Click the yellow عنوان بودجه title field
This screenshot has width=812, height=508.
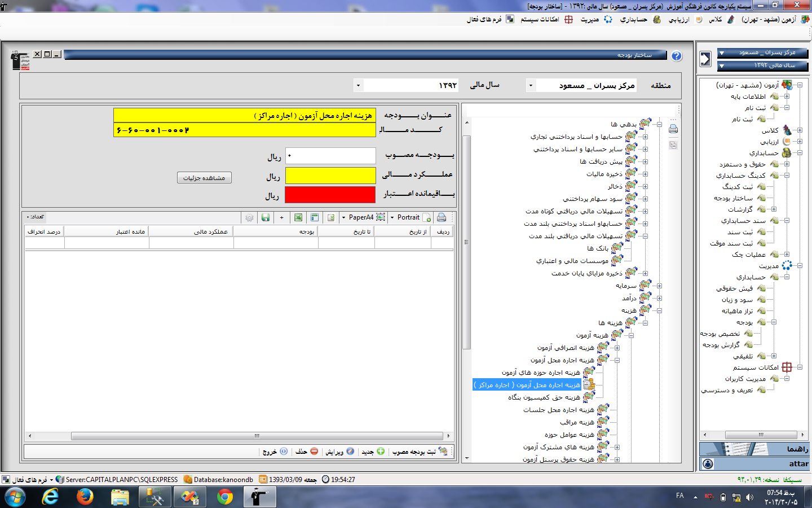pyautogui.click(x=245, y=115)
